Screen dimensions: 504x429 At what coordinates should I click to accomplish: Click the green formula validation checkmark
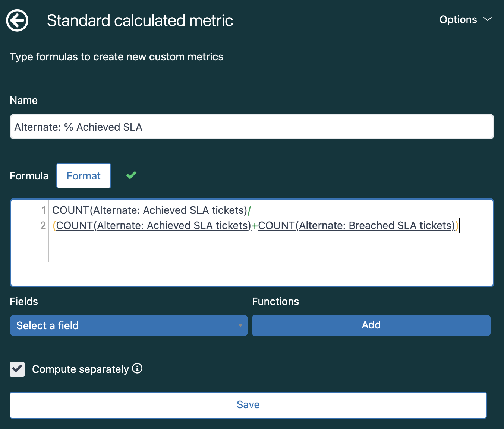(131, 175)
